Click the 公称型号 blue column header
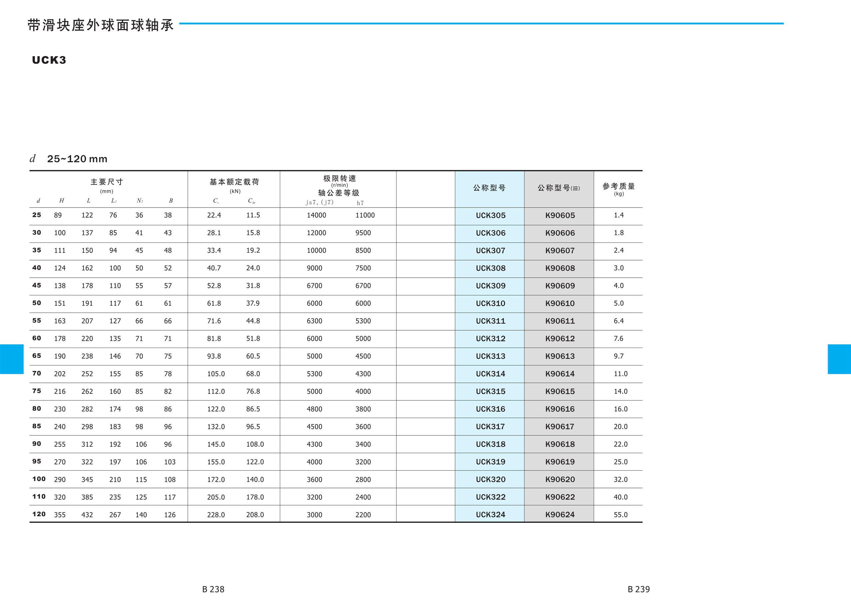This screenshot has height=616, width=851. (489, 188)
